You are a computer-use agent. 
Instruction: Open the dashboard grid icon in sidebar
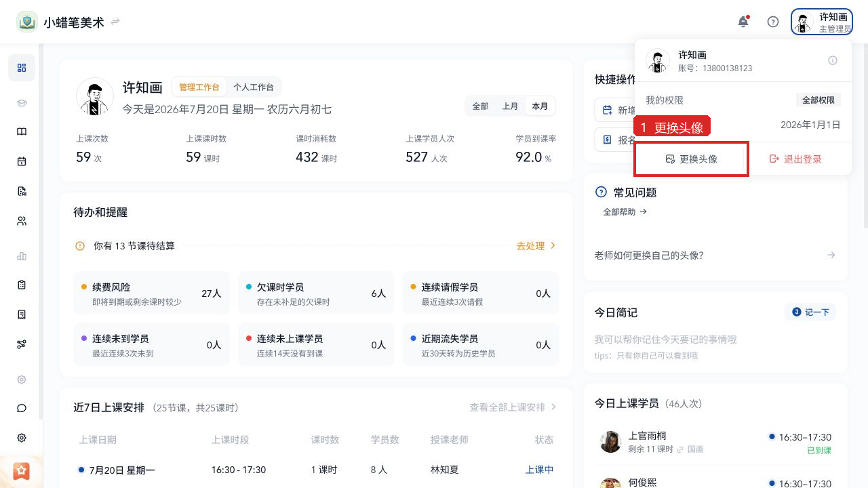[22, 68]
